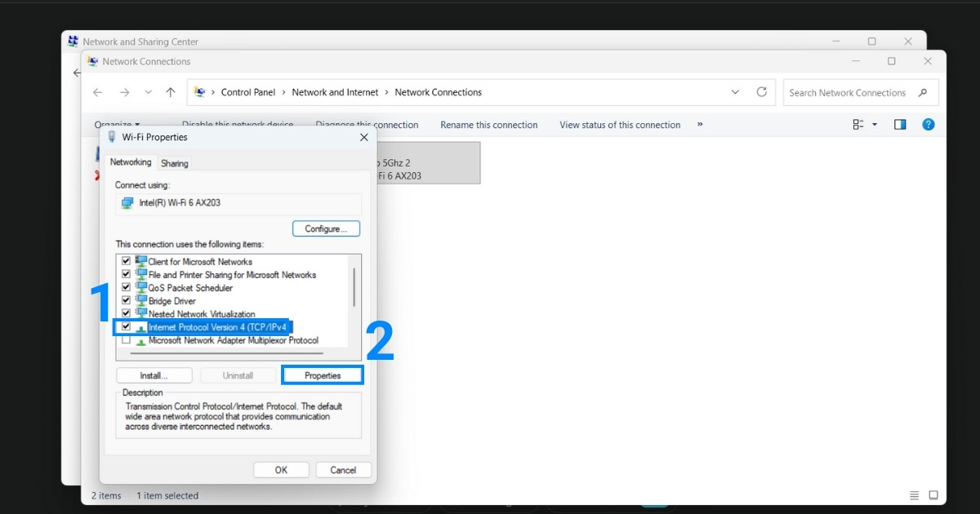Click Rename this connection in toolbar

(x=488, y=125)
